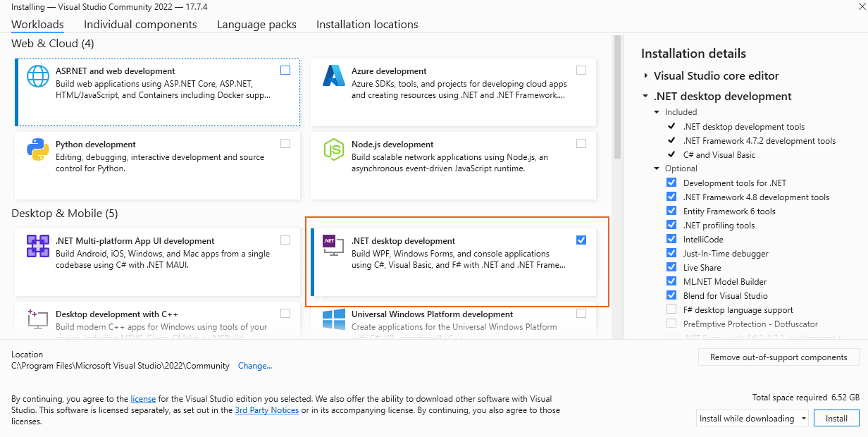The width and height of the screenshot is (868, 437).
Task: Check the .NET Multi-platform App UI checkbox
Action: [285, 240]
